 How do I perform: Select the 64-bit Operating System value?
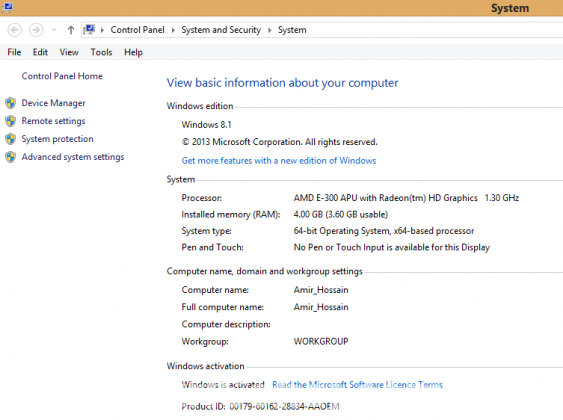coord(383,231)
